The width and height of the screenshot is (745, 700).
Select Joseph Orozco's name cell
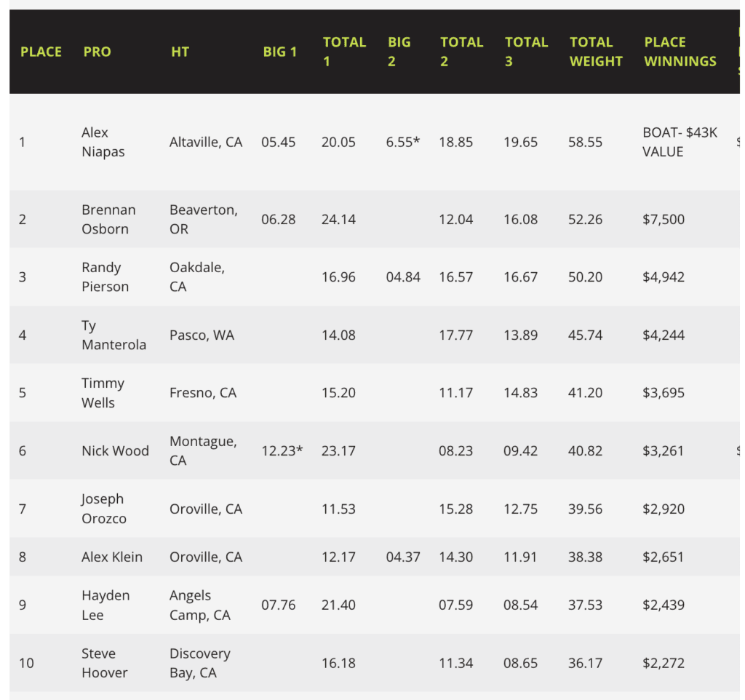pos(104,509)
